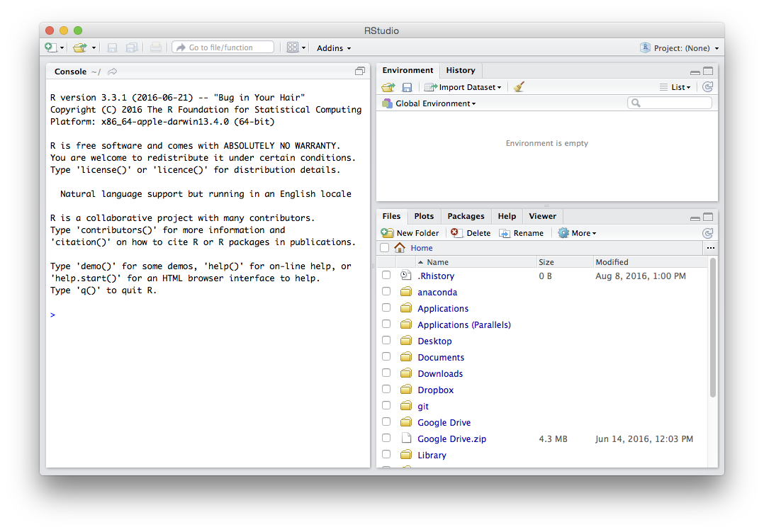Click the New Folder button

[x=410, y=233]
